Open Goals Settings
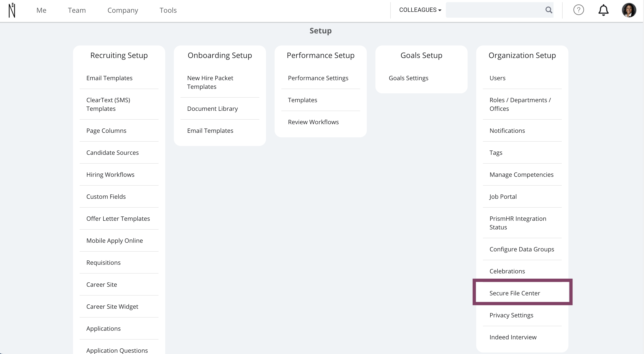 coord(409,78)
